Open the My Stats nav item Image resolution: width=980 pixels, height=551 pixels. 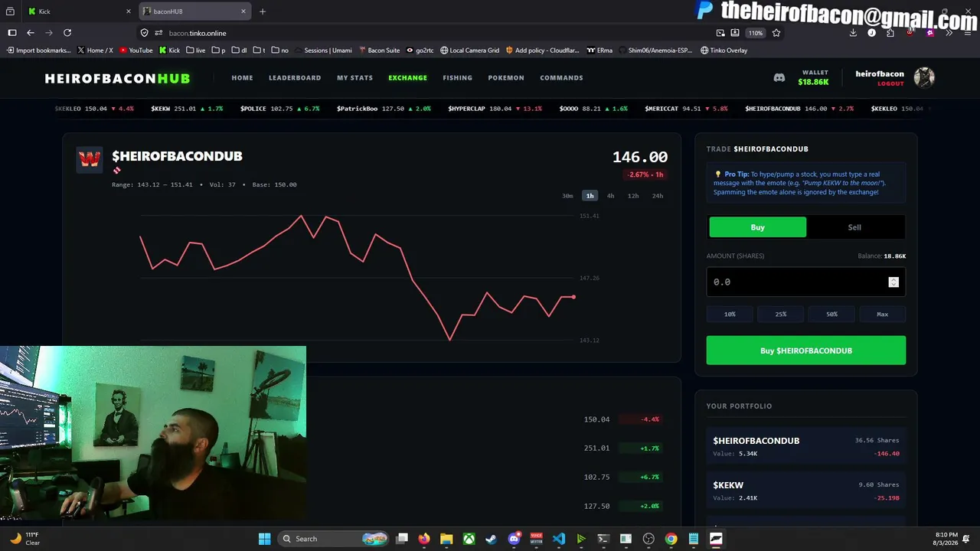(354, 78)
